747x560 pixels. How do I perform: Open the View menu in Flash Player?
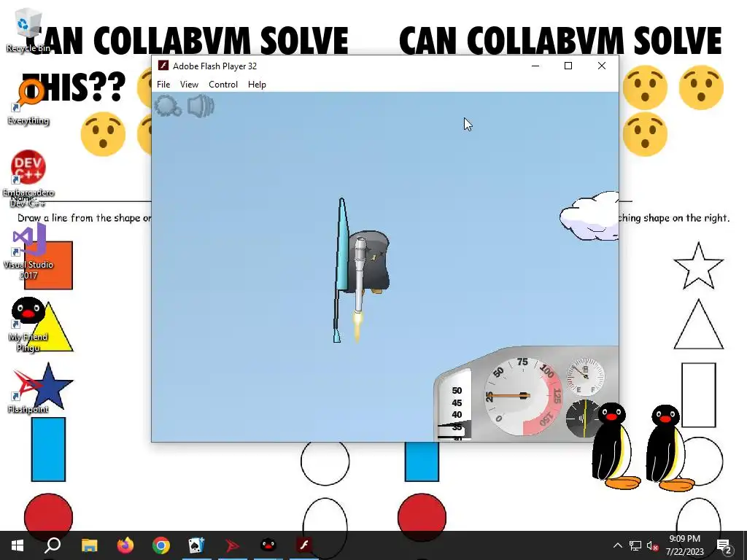tap(189, 85)
